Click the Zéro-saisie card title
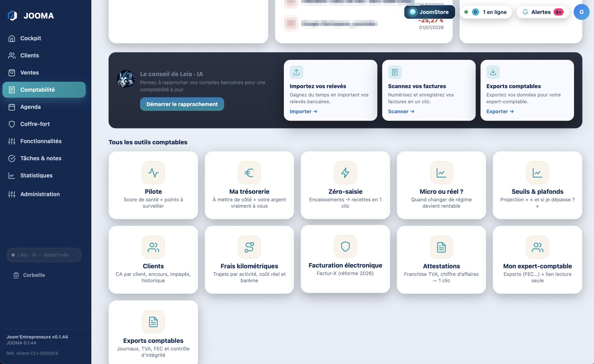 pyautogui.click(x=345, y=192)
